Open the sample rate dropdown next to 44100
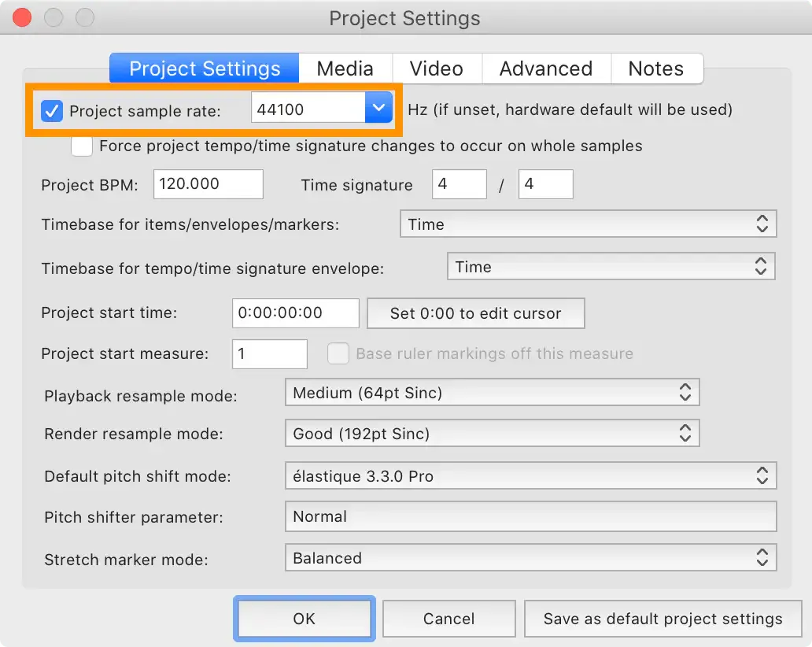 [x=379, y=109]
